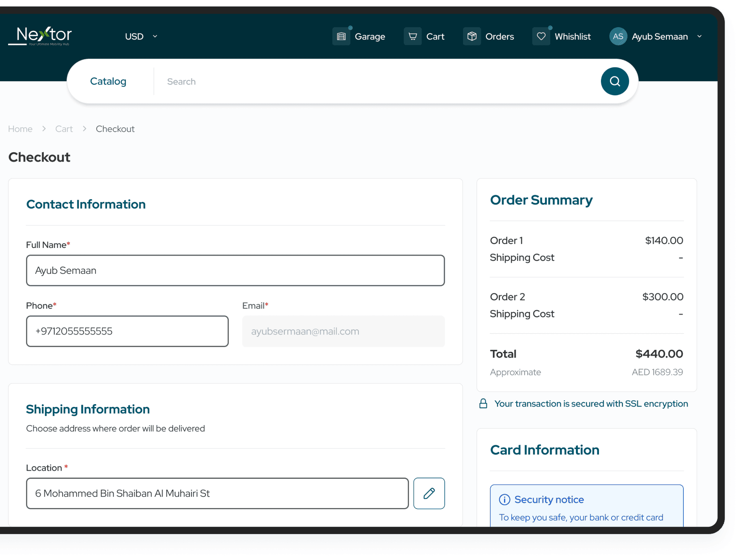Click the AS user avatar
This screenshot has height=560, width=741.
618,37
